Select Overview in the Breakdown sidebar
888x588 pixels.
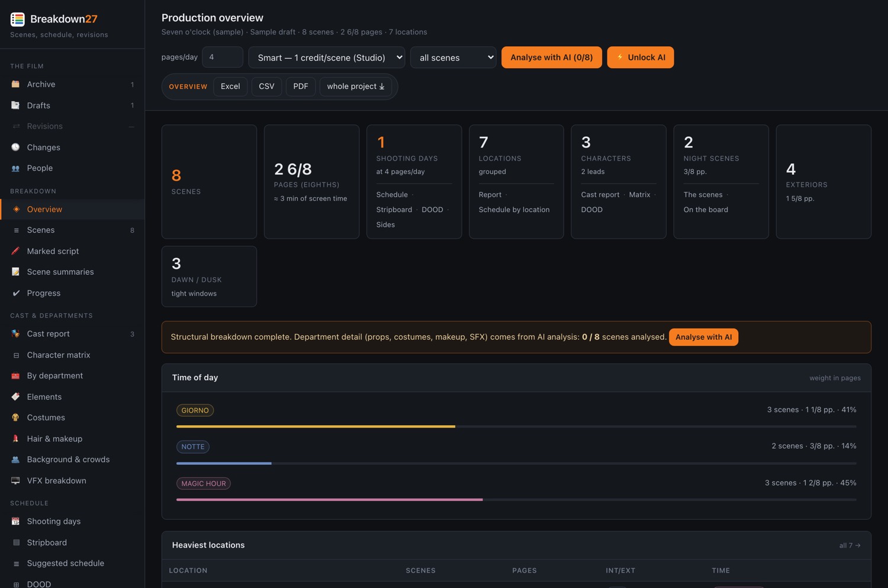(72, 209)
